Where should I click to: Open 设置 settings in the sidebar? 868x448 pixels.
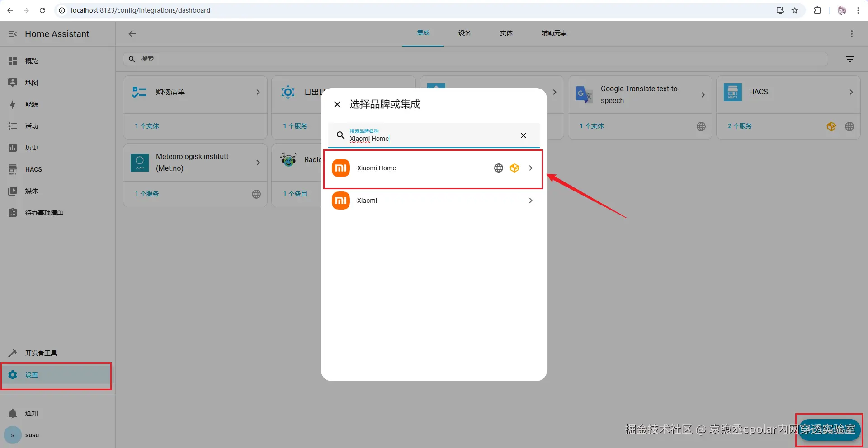tap(57, 375)
